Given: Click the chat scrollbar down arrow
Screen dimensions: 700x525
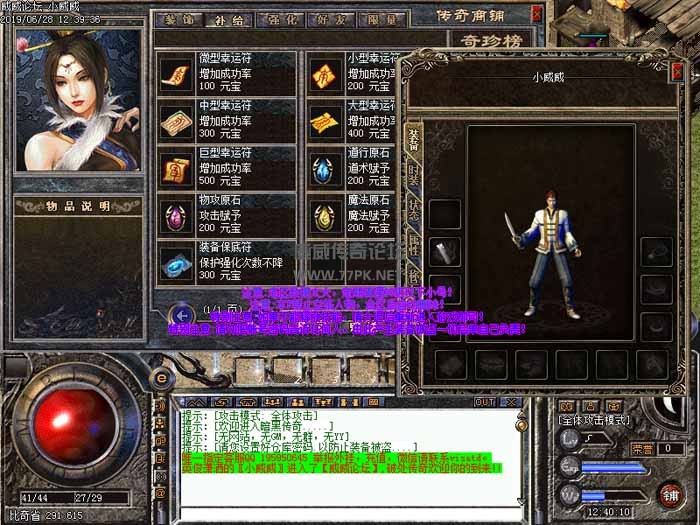Looking at the screenshot, I should [521, 503].
